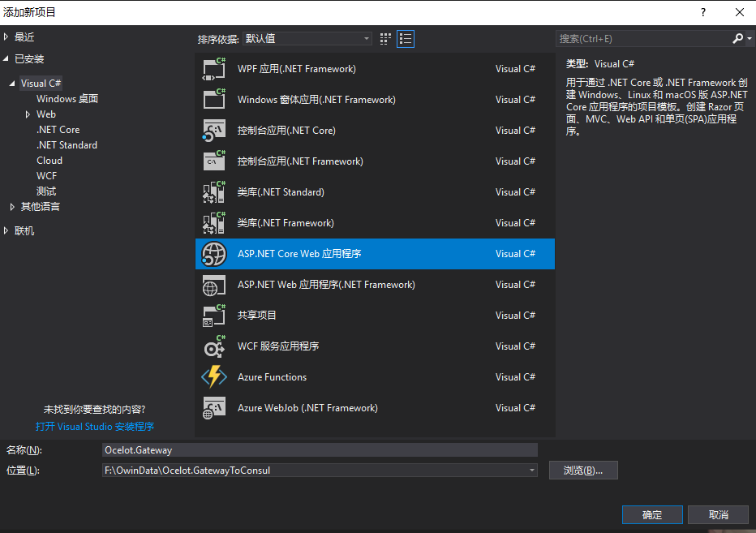This screenshot has height=533, width=756.
Task: Select 控制台应用(.NET Core) template name
Action: click(x=286, y=131)
